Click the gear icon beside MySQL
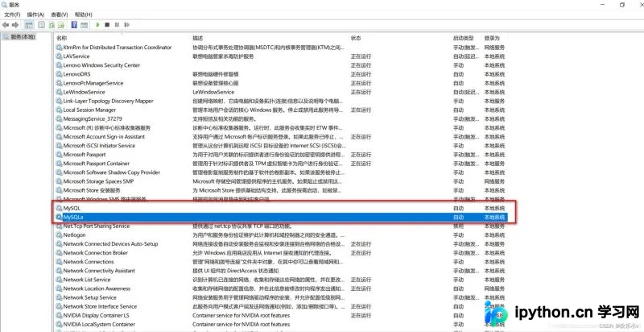644x332 pixels. 59,209
